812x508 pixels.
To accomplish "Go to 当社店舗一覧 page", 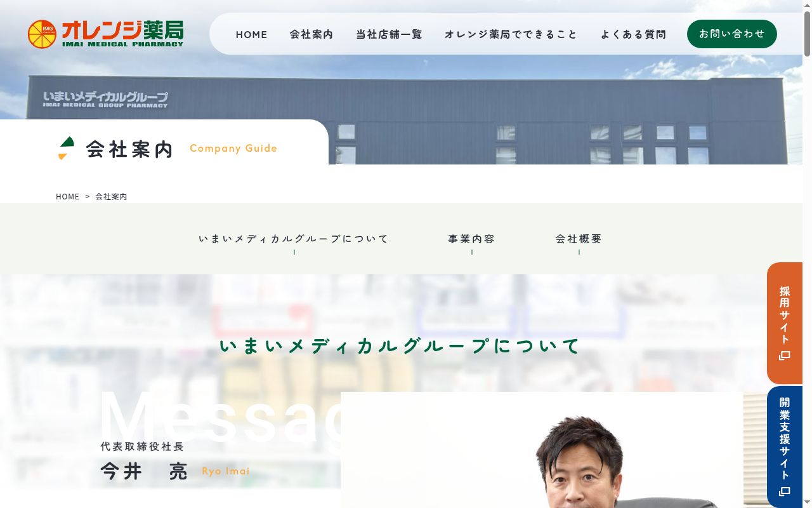I will pyautogui.click(x=389, y=34).
